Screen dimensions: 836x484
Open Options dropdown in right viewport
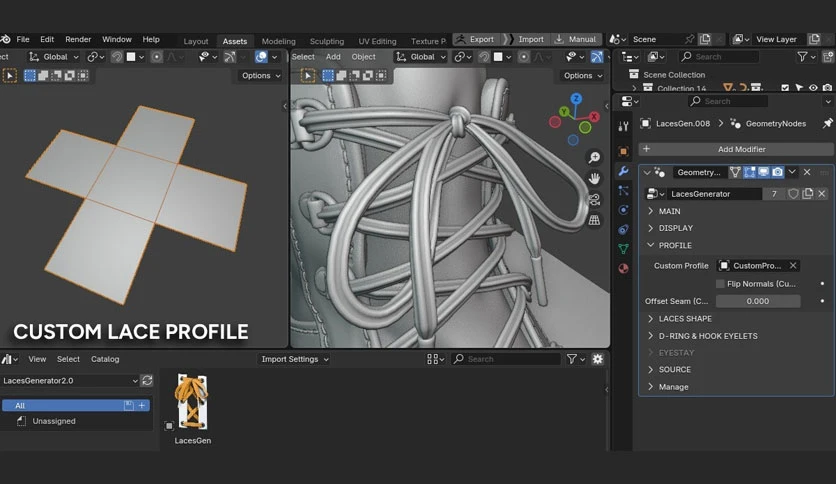[x=583, y=76]
